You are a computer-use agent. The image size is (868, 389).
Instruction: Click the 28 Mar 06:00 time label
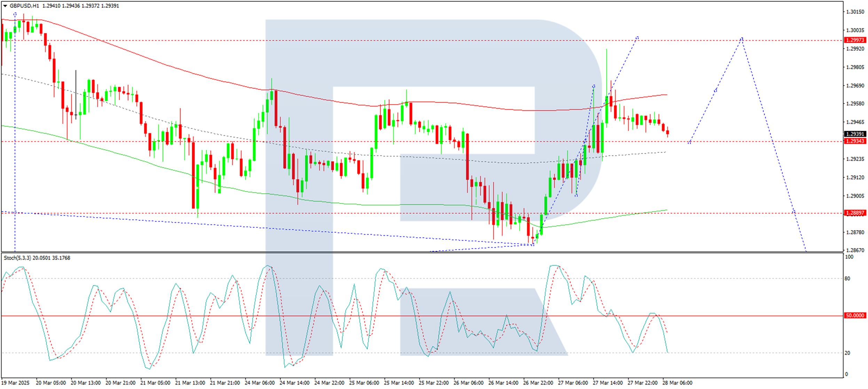677,383
